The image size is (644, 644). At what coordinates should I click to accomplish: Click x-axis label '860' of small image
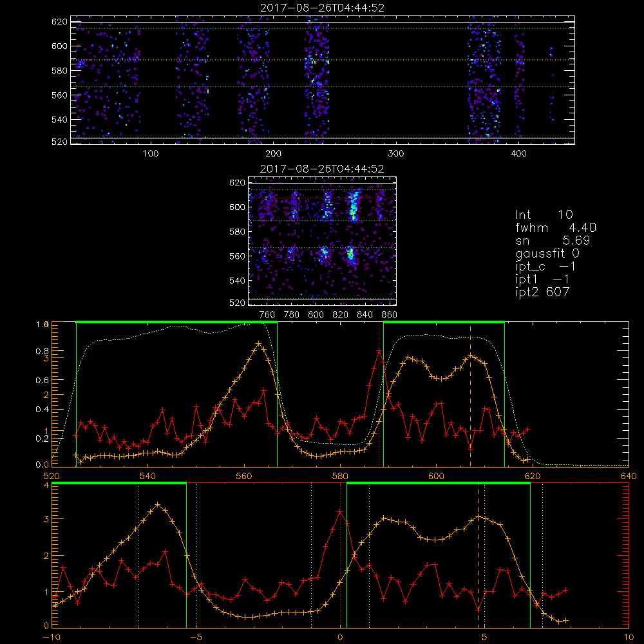[390, 315]
